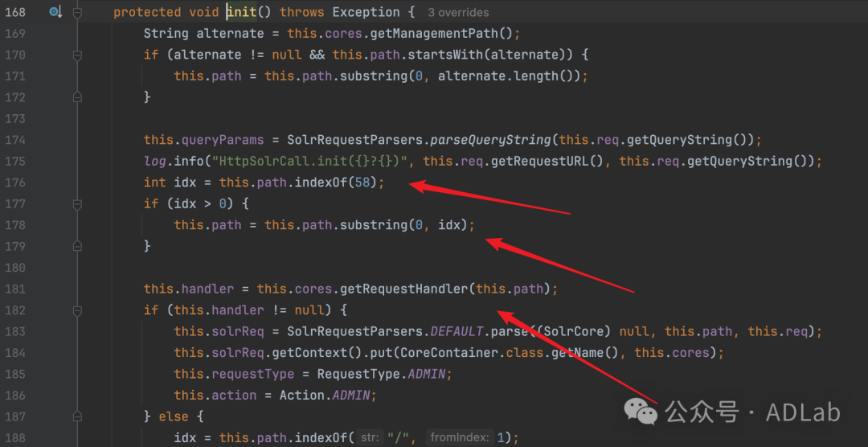Collapse the alternate null-check block on line 170
This screenshot has width=868, height=447.
click(x=77, y=55)
